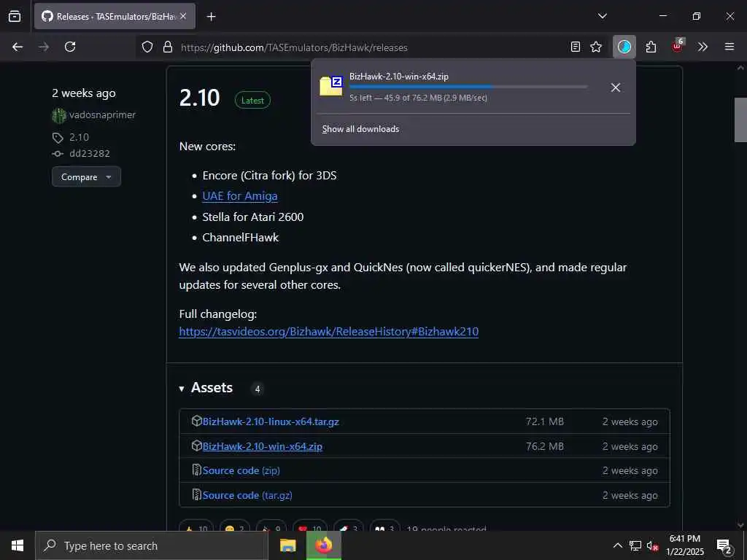The width and height of the screenshot is (747, 560).
Task: Open Firefox tab overview icon
Action: [x=15, y=16]
